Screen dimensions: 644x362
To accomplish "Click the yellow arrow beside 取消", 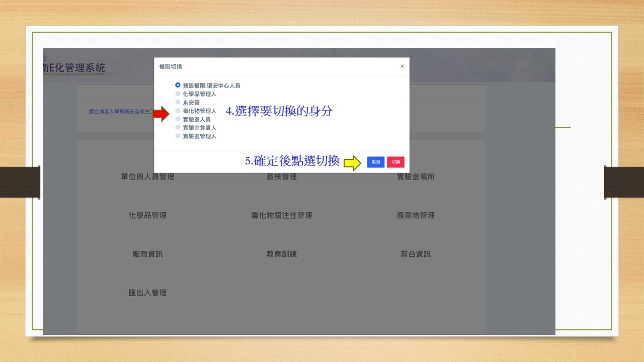I will [352, 163].
